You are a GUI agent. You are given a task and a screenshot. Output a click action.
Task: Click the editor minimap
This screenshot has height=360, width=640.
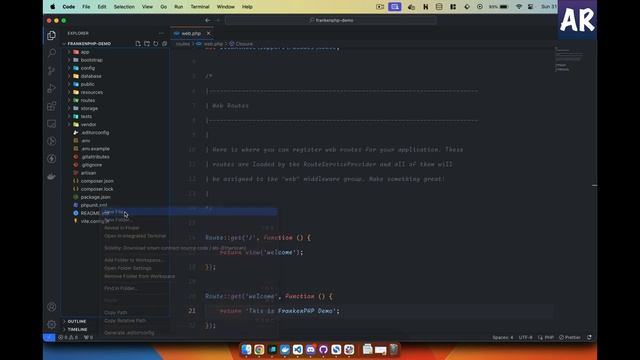[x=569, y=60]
